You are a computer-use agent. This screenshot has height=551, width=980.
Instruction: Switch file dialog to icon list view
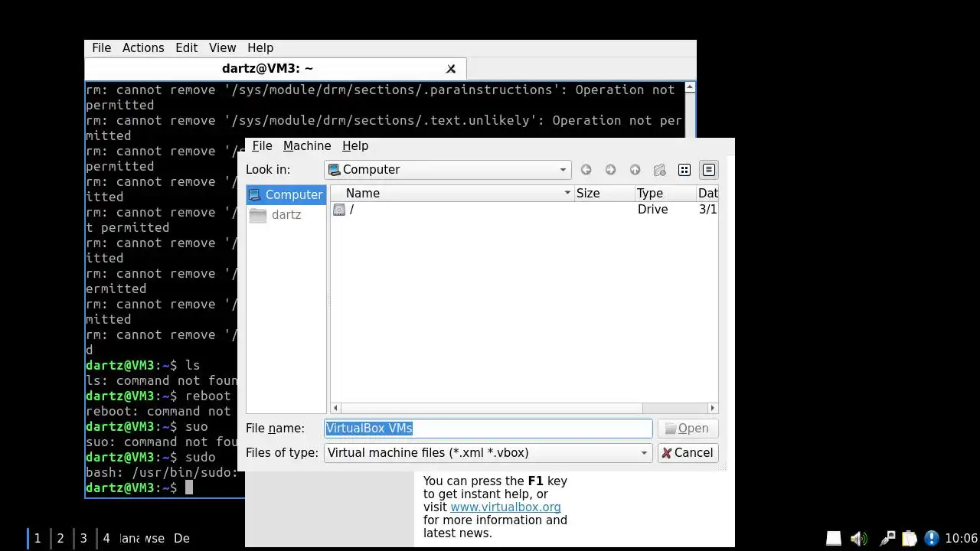coord(684,170)
